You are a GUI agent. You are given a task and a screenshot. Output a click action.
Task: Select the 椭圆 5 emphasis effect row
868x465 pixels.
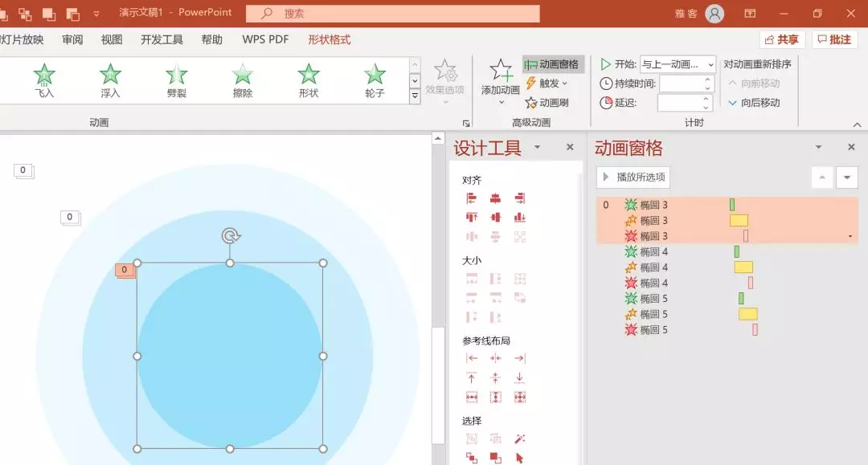click(727, 314)
